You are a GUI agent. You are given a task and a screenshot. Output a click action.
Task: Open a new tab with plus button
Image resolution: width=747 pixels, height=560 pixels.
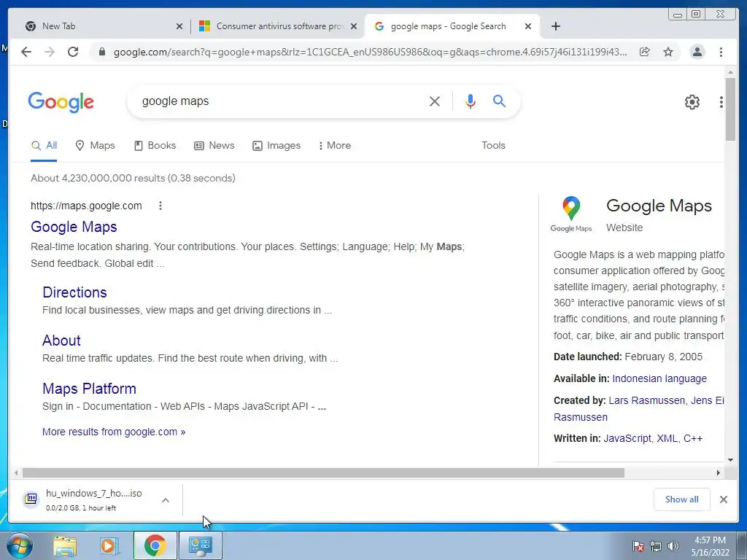pos(555,26)
